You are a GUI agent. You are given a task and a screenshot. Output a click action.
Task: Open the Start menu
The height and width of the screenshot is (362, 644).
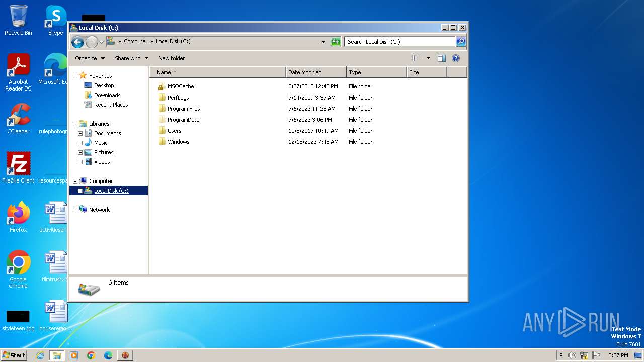[x=14, y=355]
